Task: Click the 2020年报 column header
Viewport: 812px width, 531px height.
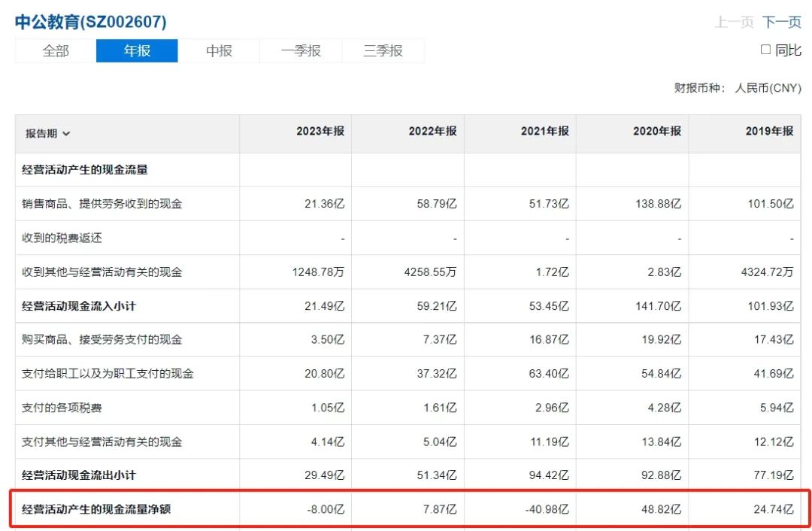Action: pos(656,131)
